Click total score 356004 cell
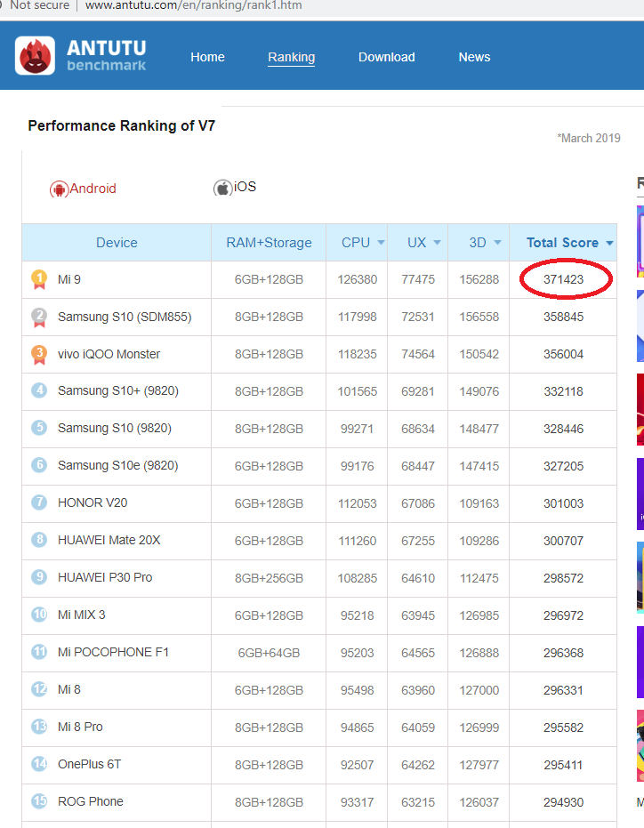 point(564,354)
